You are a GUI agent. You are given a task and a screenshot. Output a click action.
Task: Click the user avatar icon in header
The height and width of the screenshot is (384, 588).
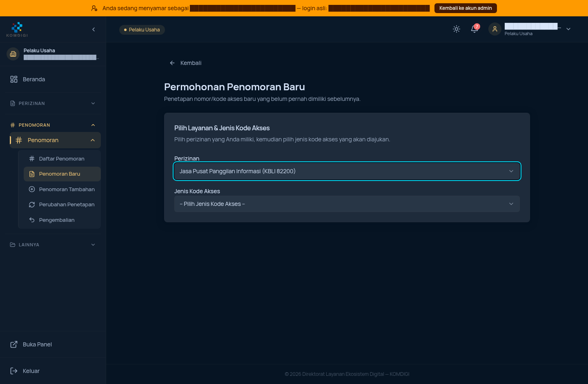495,29
